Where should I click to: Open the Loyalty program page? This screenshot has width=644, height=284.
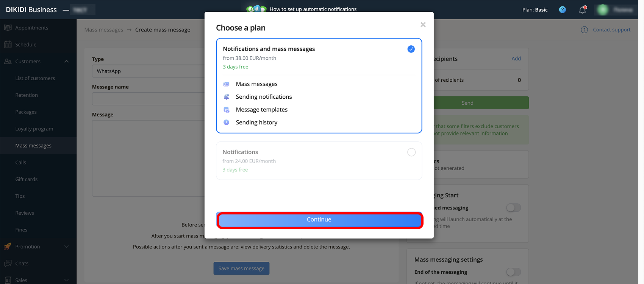(34, 129)
